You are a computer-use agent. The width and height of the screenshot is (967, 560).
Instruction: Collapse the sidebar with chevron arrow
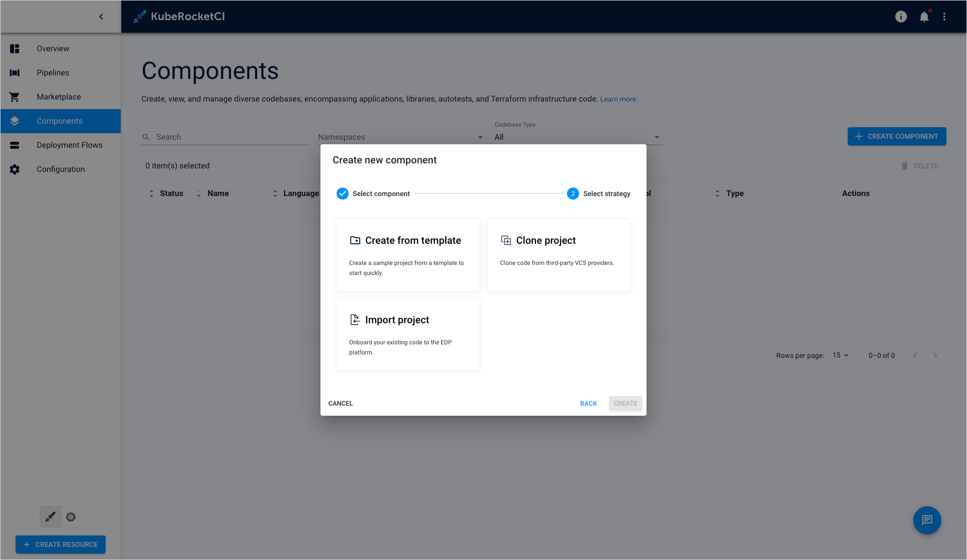click(x=101, y=17)
